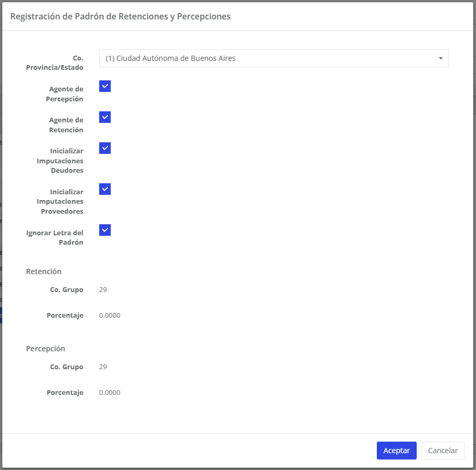The width and height of the screenshot is (476, 470).
Task: Click the Retención Porcentaje value
Action: [x=110, y=316]
